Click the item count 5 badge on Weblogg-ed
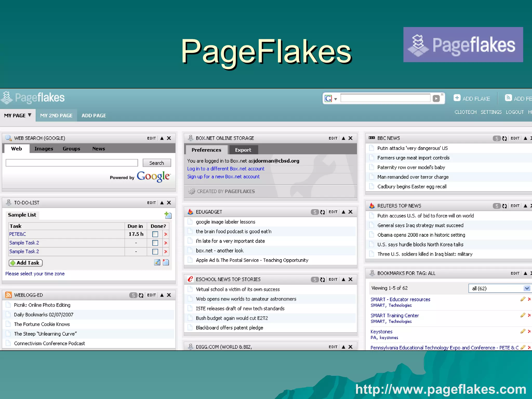532x399 pixels. point(133,295)
